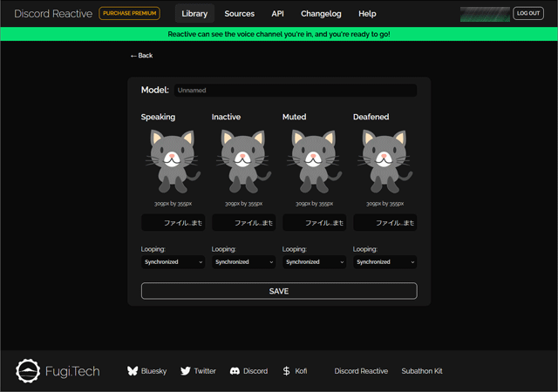Open the Changelog tab
The height and width of the screenshot is (392, 558).
point(322,14)
